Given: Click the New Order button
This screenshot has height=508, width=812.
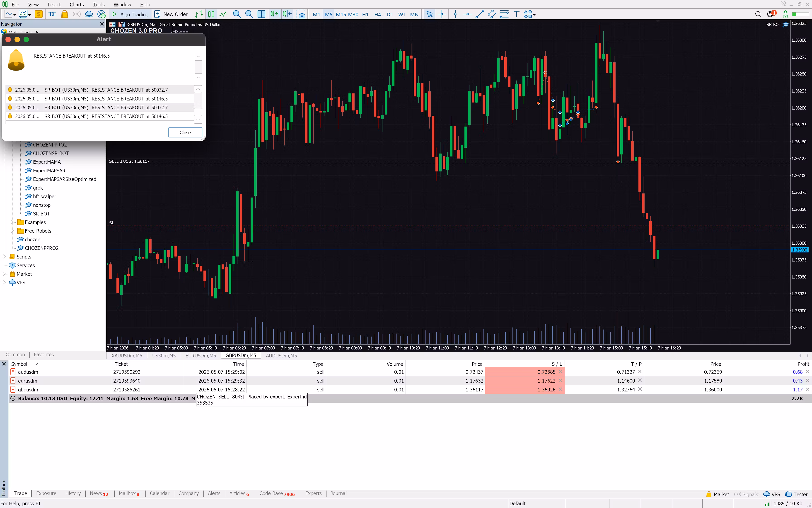Looking at the screenshot, I should [171, 14].
